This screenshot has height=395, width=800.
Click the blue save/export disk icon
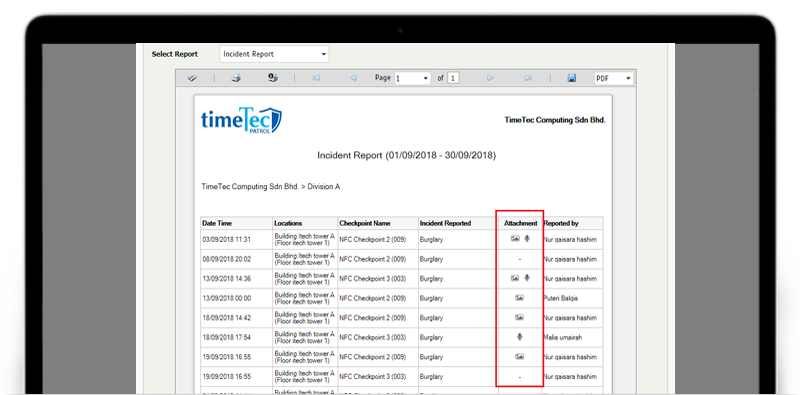coord(572,78)
